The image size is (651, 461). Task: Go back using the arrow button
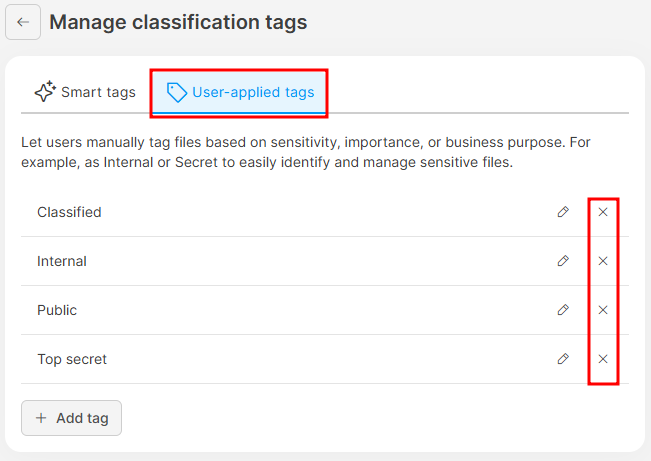[x=23, y=22]
